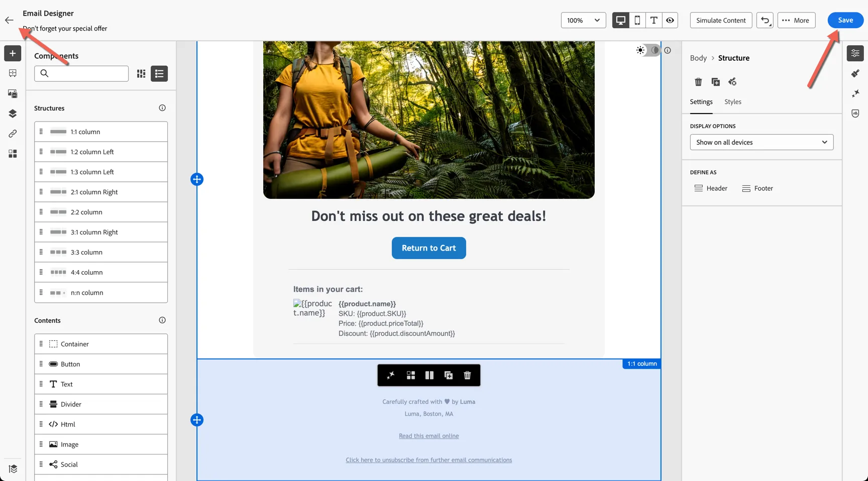Viewport: 868px width, 481px height.
Task: Switch components to grid view
Action: pos(141,74)
